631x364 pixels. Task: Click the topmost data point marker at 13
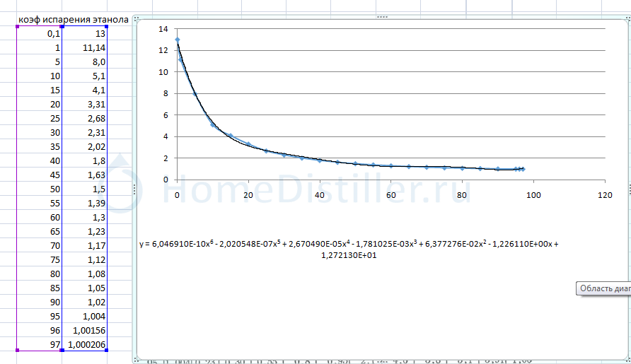point(177,40)
